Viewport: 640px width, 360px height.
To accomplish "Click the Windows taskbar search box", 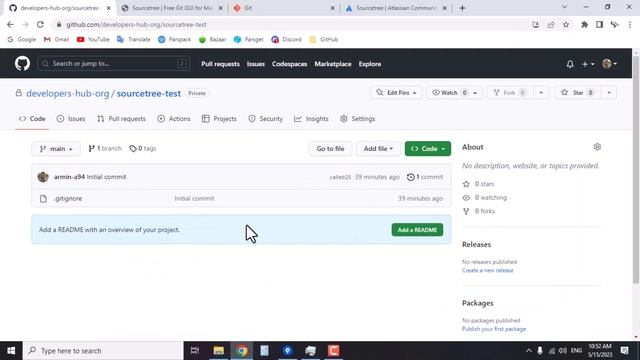I will point(103,351).
